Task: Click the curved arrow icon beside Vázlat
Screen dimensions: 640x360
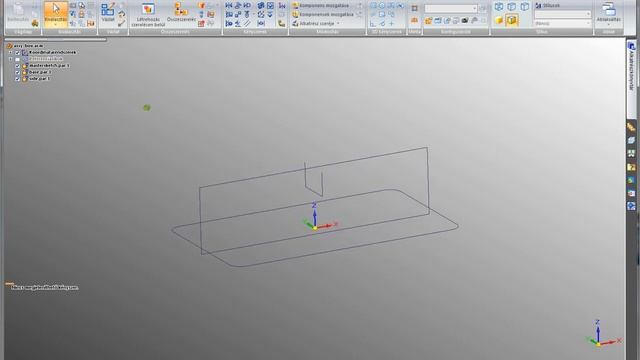Action: (121, 14)
